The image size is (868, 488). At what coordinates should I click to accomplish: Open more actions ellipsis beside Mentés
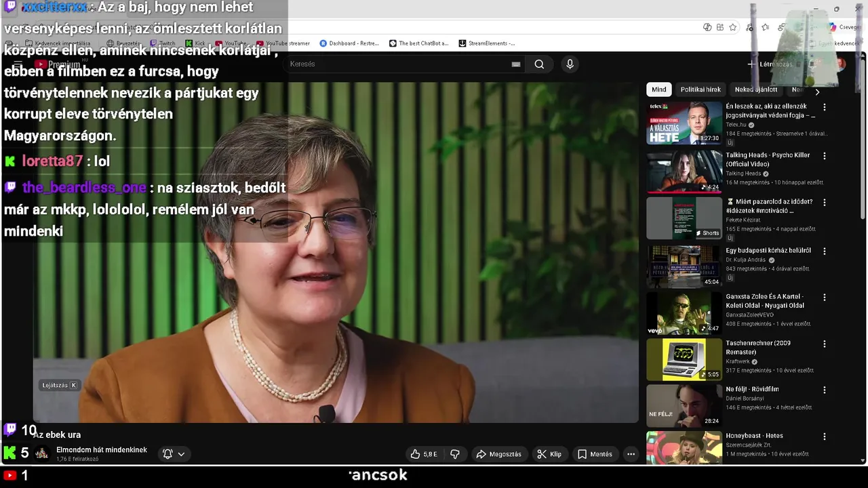(631, 454)
